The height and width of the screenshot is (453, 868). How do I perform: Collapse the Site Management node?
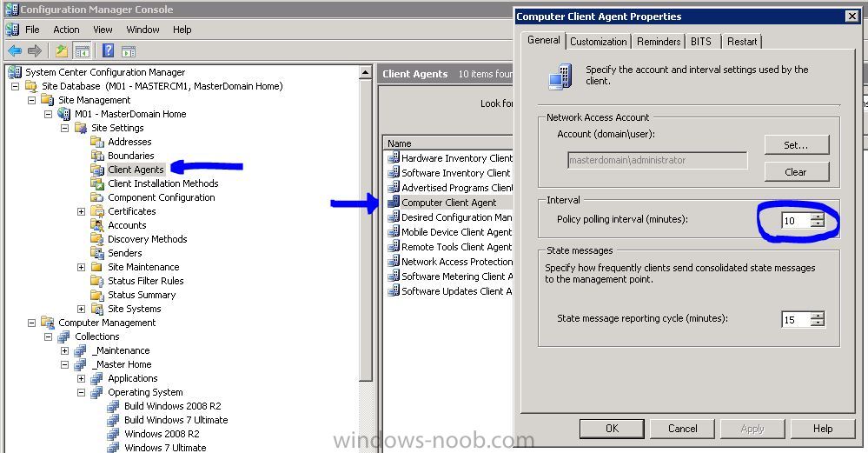pyautogui.click(x=31, y=100)
